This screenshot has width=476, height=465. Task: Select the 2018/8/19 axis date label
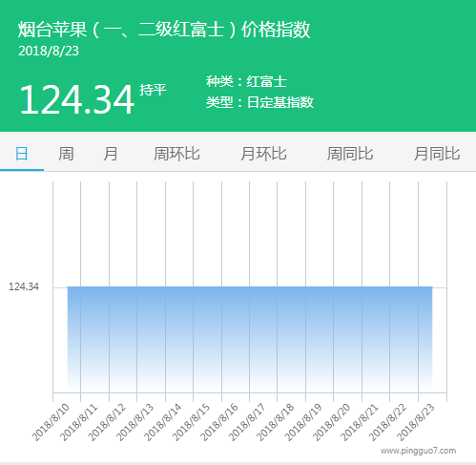[303, 422]
